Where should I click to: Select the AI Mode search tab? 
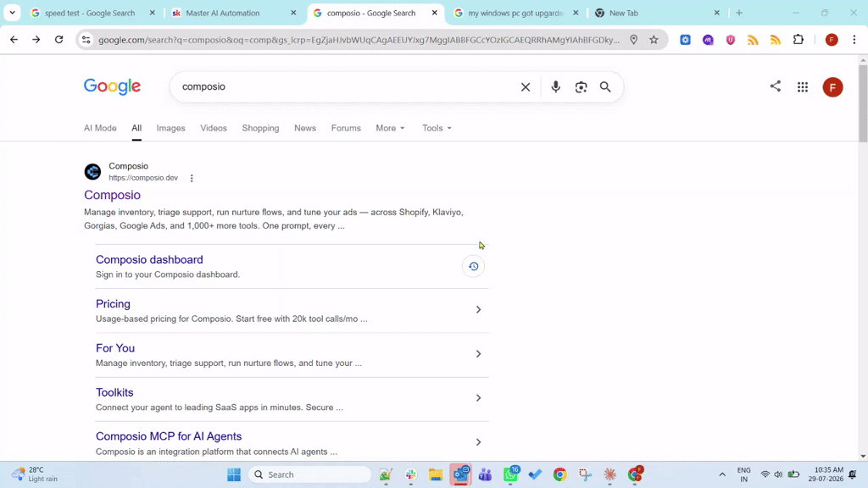[100, 128]
